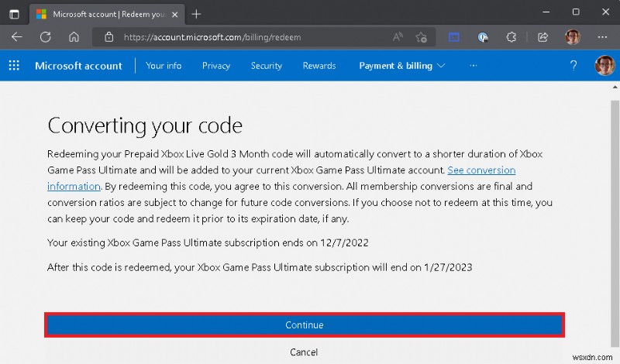Click Continue to redeem code
This screenshot has height=364, width=620.
click(305, 325)
